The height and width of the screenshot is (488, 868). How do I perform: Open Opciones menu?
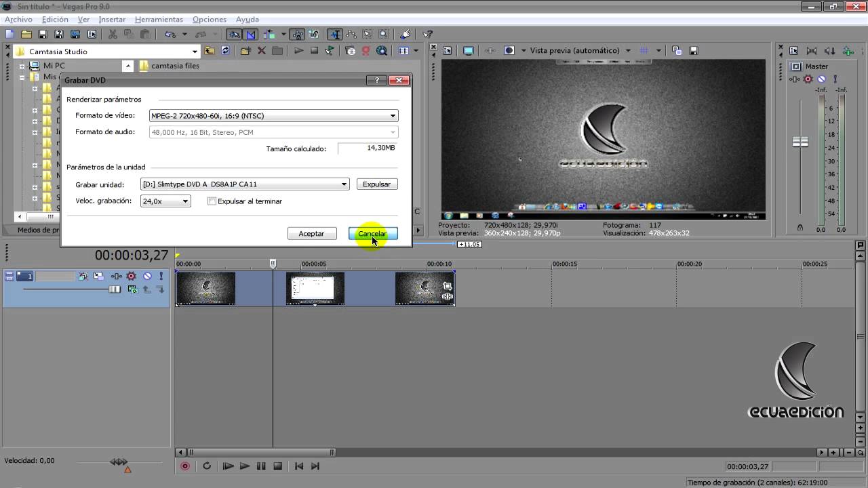pos(210,20)
